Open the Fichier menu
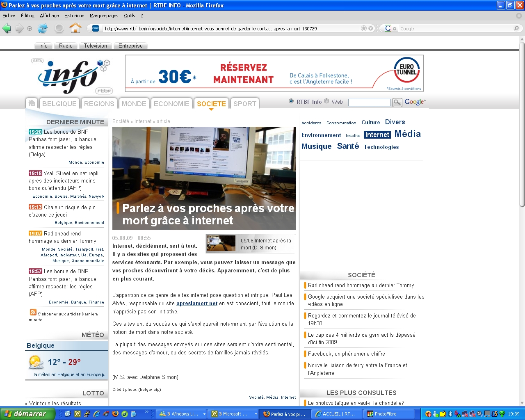Screen dimensions: 525x420 tap(9, 16)
